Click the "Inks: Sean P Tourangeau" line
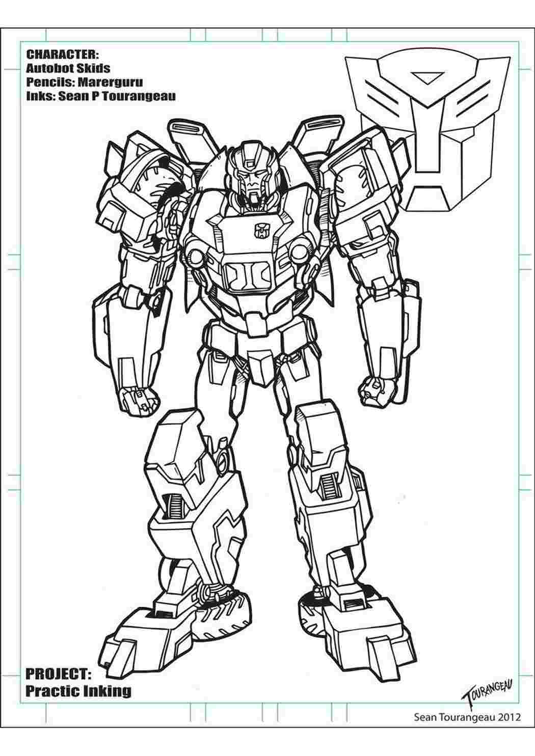This screenshot has width=535, height=756. click(x=100, y=96)
